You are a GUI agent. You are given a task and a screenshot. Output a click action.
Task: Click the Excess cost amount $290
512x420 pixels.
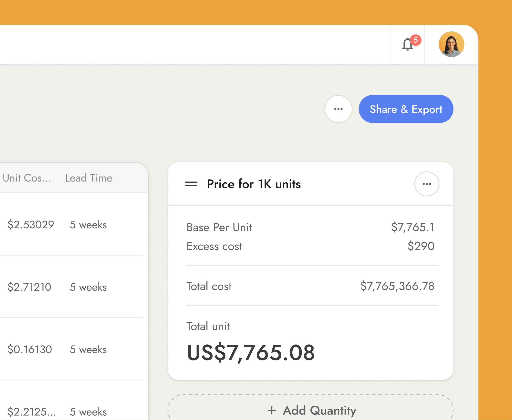click(x=421, y=246)
